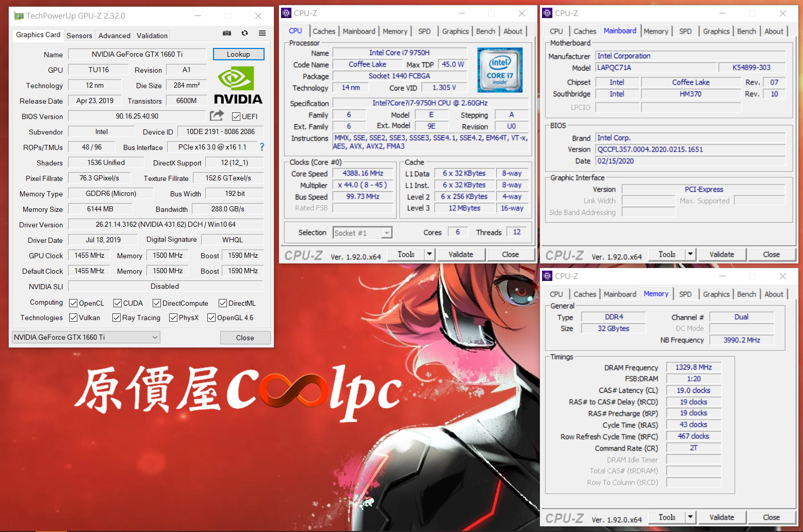Viewport: 803px width, 532px height.
Task: Expand the Tools dropdown arrow in Memory window
Action: (691, 517)
